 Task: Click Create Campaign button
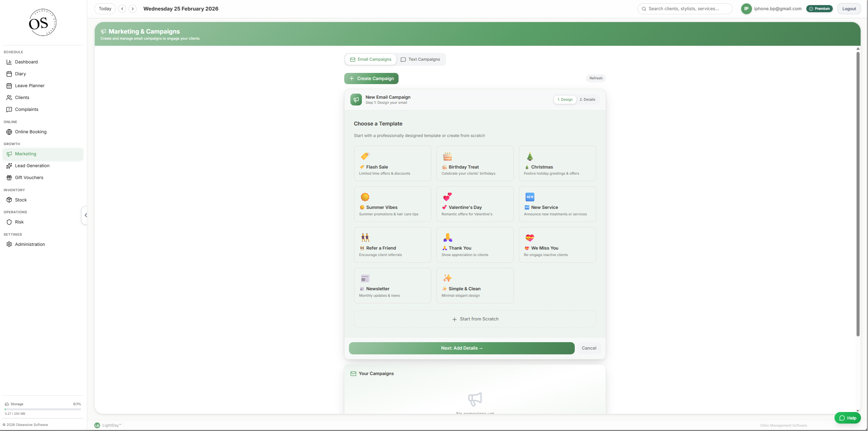pyautogui.click(x=371, y=78)
